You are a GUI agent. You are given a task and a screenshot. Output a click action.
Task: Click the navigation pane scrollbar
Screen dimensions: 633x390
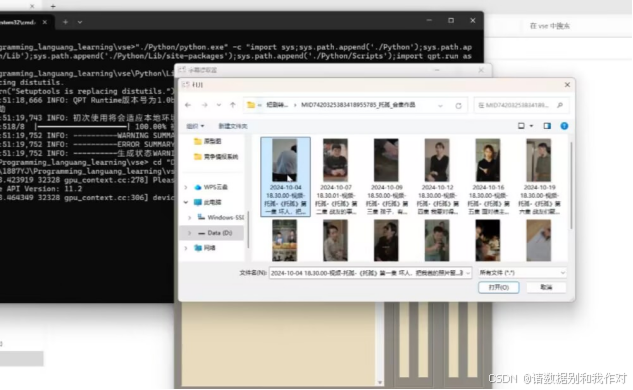tap(248, 229)
